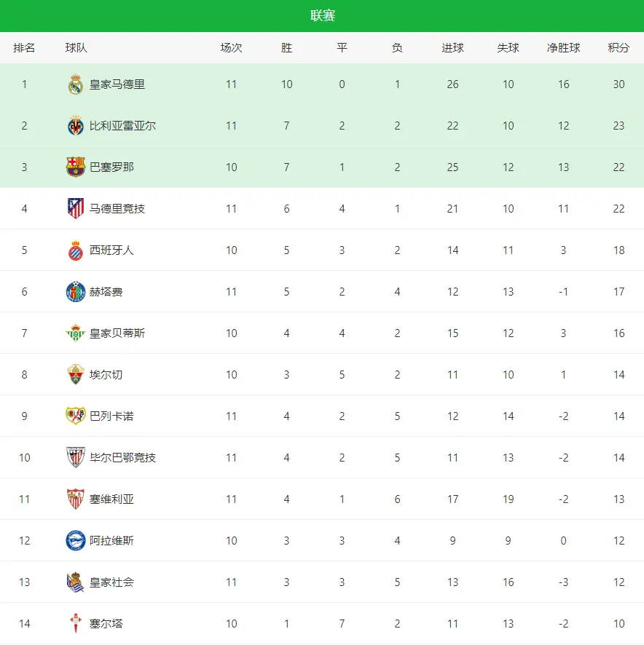Click the Villarreal club crest
The height and width of the screenshot is (645, 644).
pos(76,126)
